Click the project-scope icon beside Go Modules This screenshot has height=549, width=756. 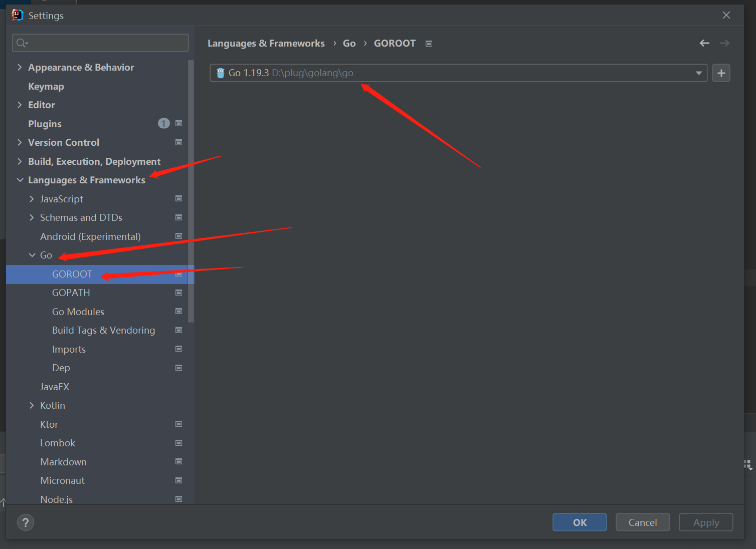(x=178, y=312)
